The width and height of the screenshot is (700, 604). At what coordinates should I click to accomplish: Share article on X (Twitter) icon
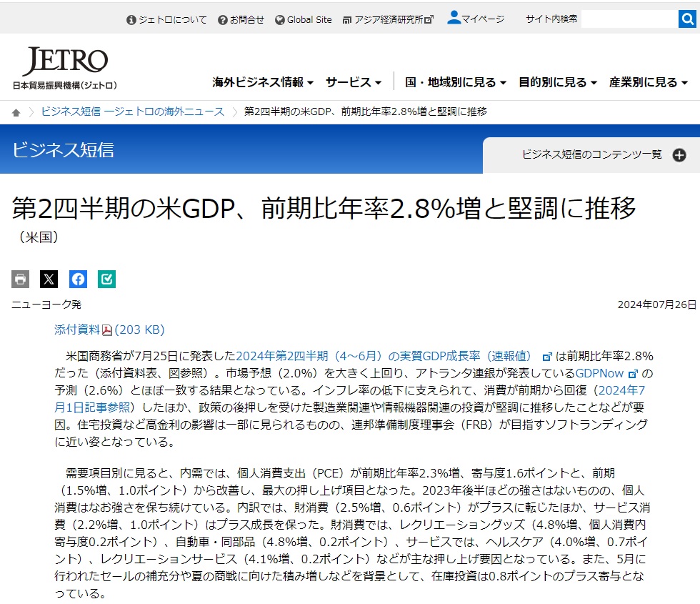point(49,279)
